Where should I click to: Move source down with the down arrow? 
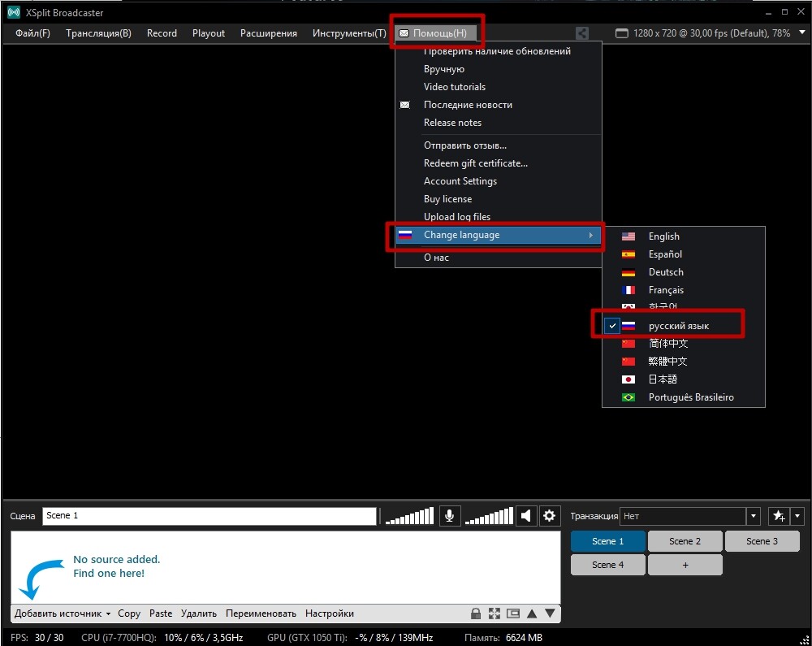tap(550, 613)
